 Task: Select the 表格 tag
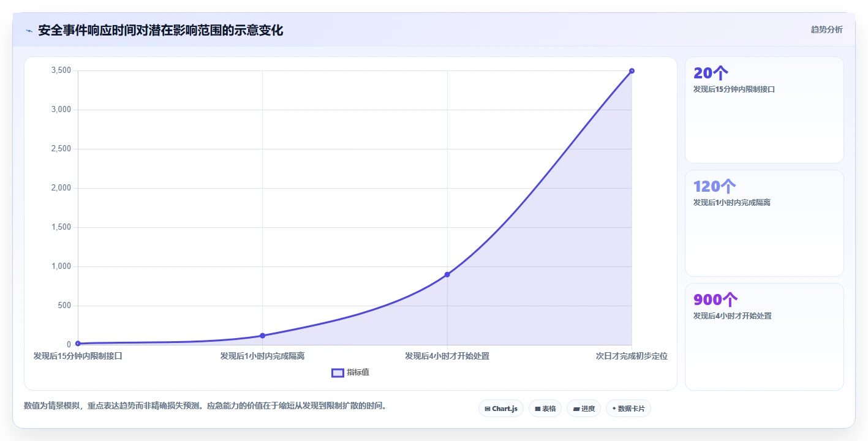(545, 409)
